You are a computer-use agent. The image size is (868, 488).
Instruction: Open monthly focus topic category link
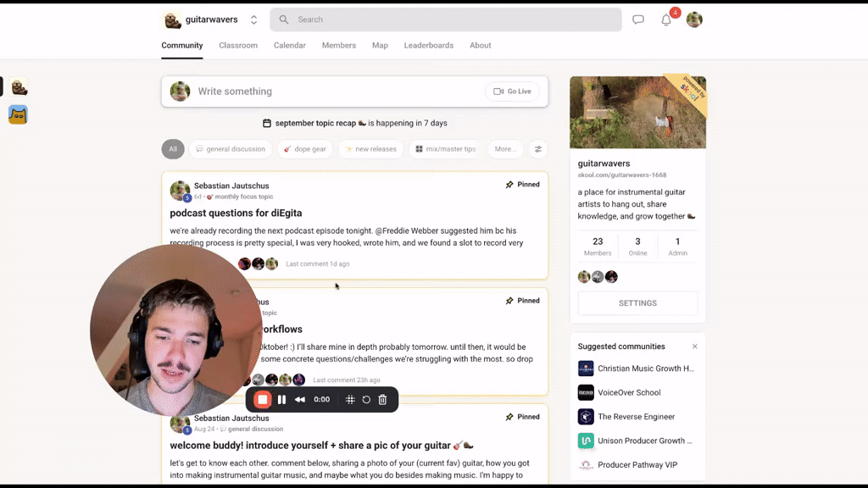243,197
